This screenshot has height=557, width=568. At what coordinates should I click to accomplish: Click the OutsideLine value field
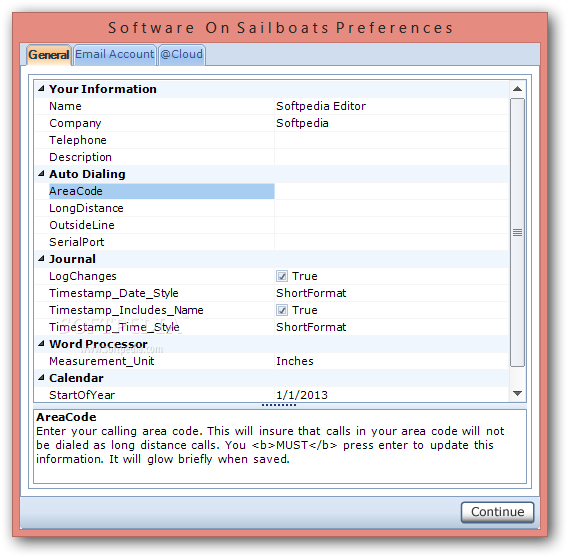pyautogui.click(x=392, y=225)
